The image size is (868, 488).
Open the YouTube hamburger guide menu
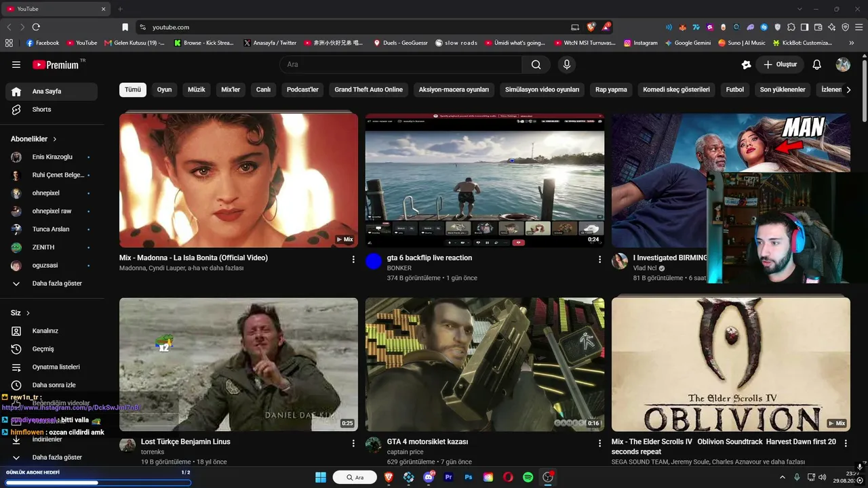click(16, 64)
